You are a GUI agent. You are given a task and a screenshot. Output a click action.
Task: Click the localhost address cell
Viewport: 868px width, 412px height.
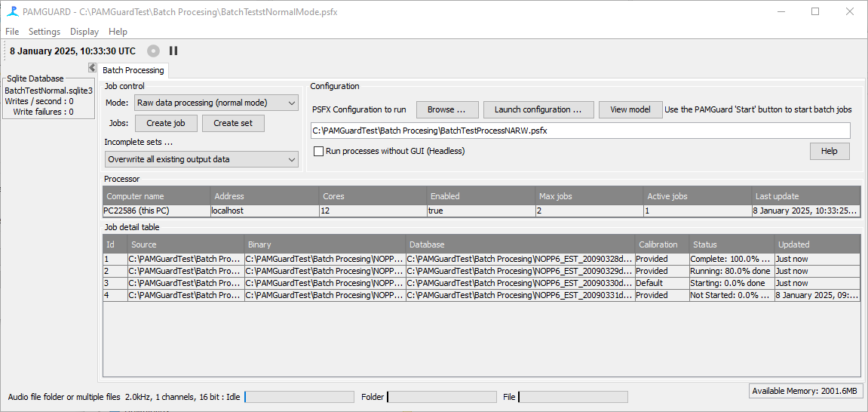(x=265, y=211)
